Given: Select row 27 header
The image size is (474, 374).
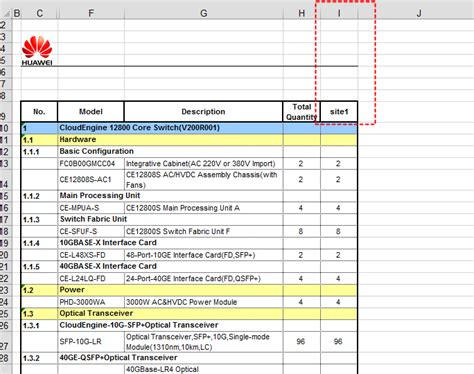Looking at the screenshot, I should coord(5,342).
